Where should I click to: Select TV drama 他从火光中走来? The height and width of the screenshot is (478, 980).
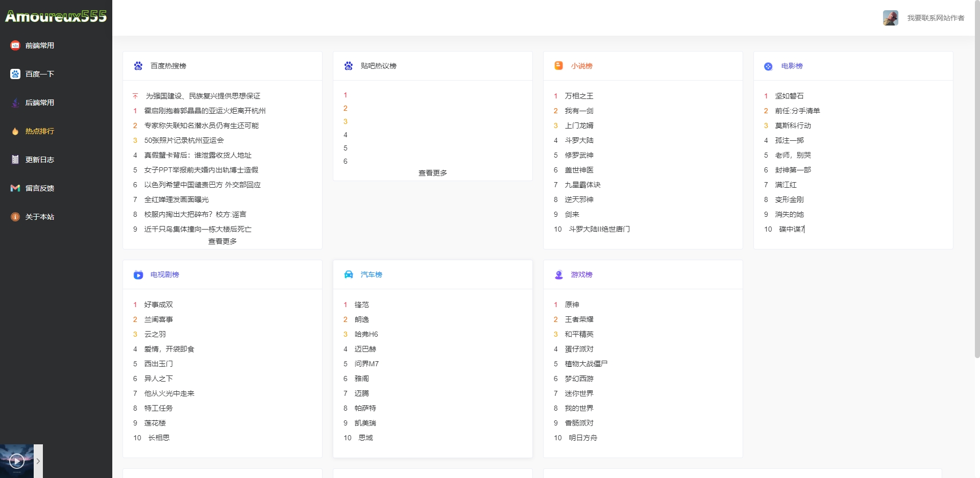pos(169,393)
